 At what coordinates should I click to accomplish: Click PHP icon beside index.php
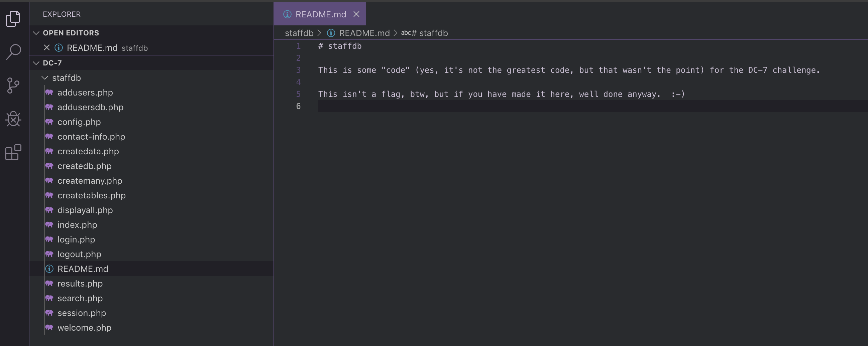(49, 225)
